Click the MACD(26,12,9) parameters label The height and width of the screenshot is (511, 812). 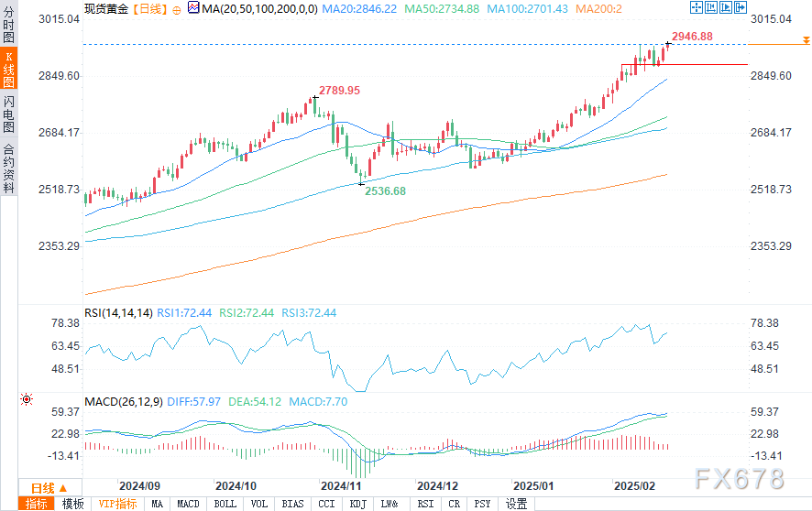[124, 402]
